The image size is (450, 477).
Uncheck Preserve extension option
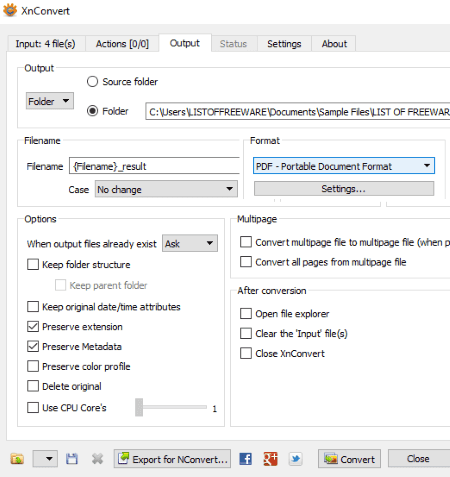coord(33,327)
